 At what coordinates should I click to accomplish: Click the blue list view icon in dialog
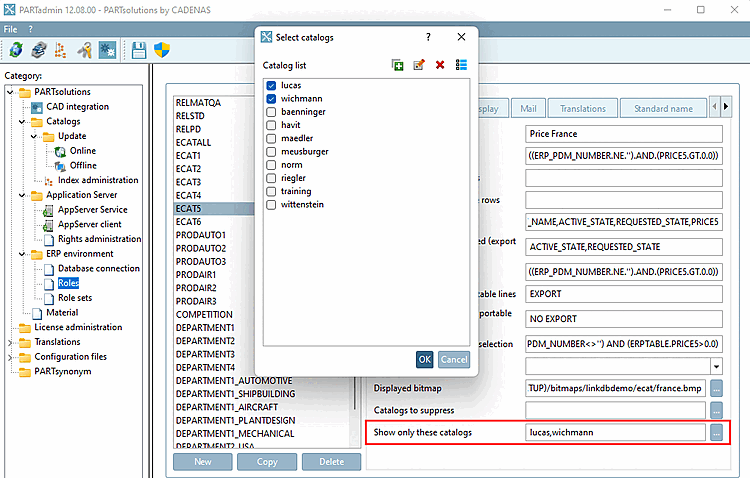[x=461, y=65]
